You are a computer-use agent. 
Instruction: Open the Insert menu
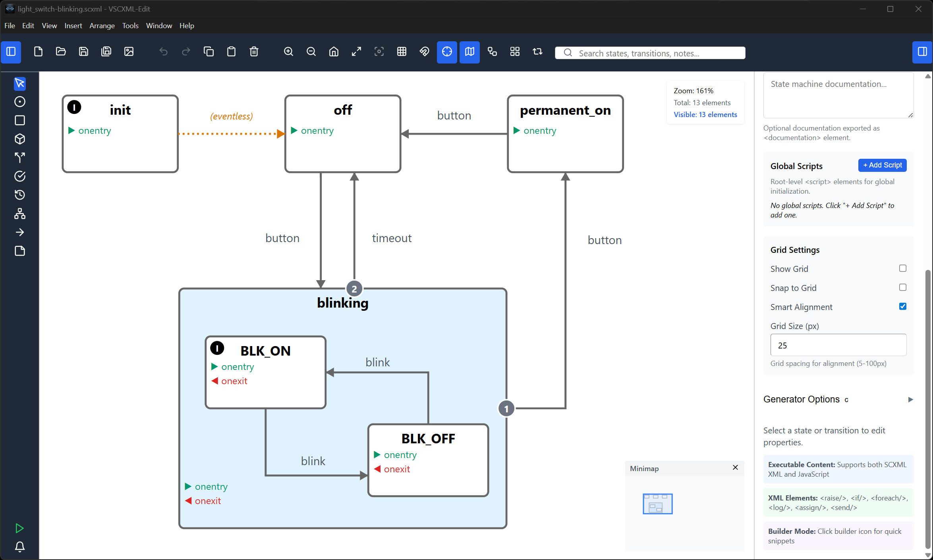73,26
